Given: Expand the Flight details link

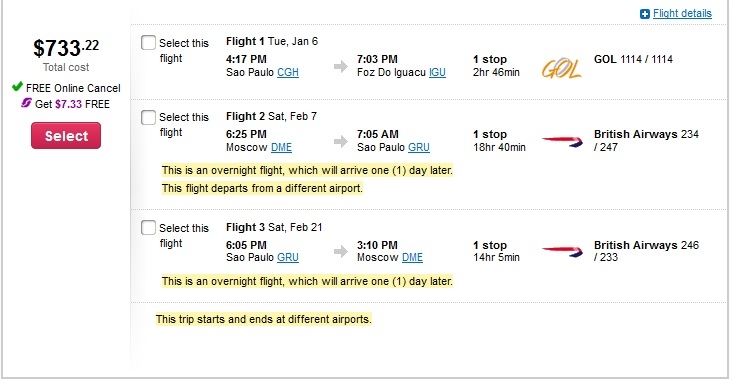Looking at the screenshot, I should pyautogui.click(x=682, y=14).
